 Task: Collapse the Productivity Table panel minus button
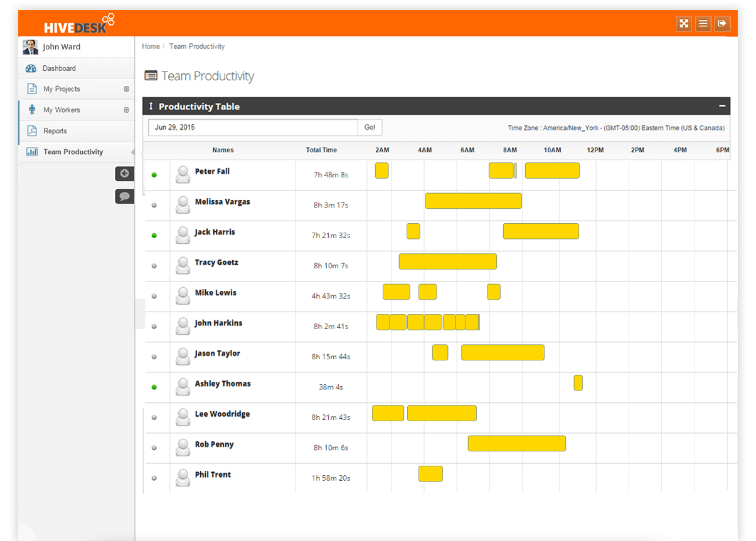pos(722,107)
